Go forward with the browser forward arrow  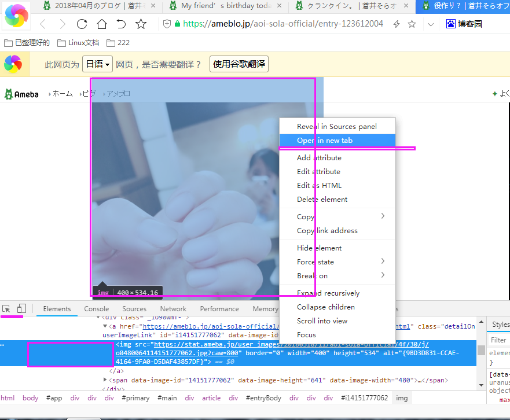point(62,24)
